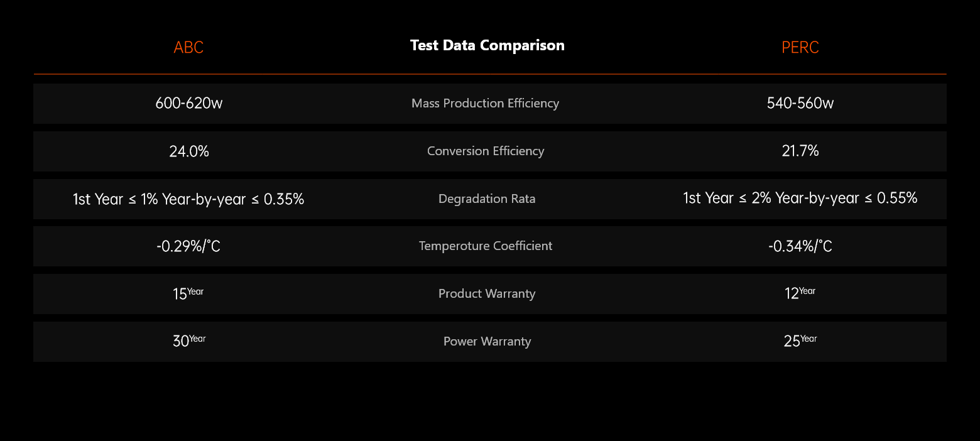Screen dimensions: 980x441
Task: Click the 15 Year warranty value
Action: coord(188,293)
